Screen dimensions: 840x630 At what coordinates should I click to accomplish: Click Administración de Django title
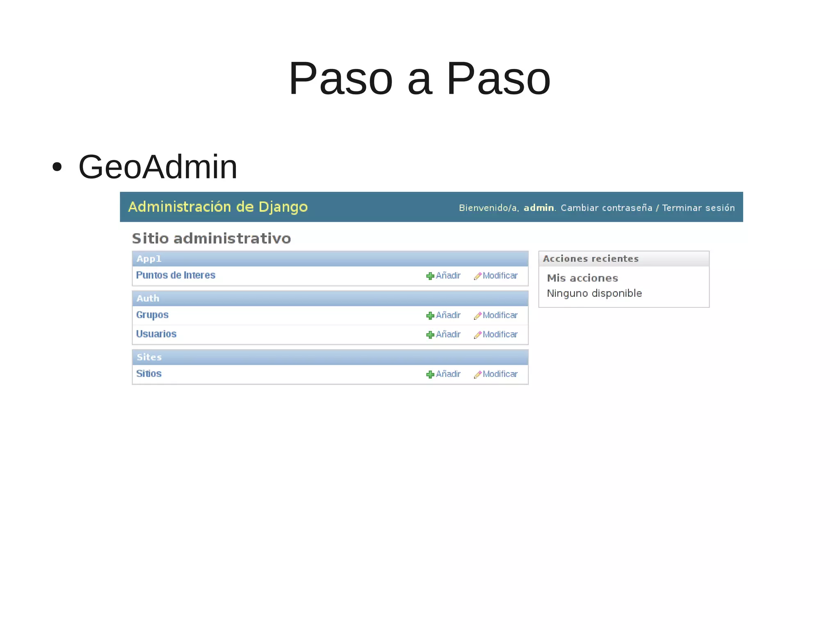(x=218, y=207)
